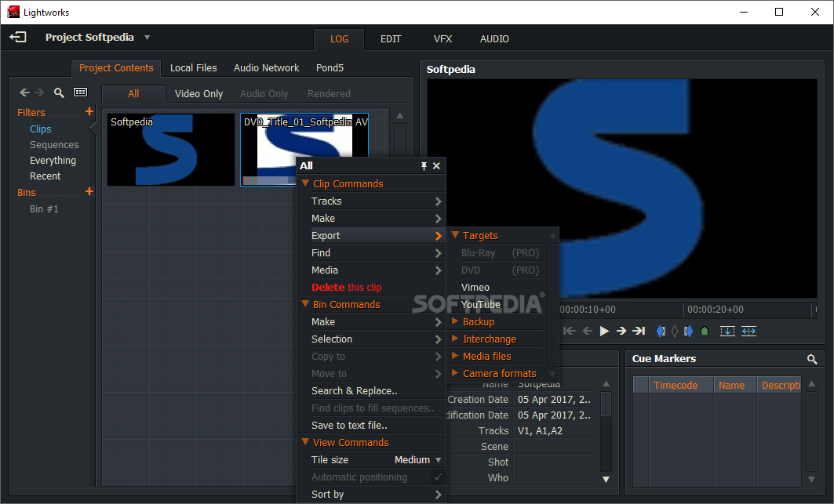Viewport: 834px width, 504px height.
Task: Pin the All context menu
Action: tap(424, 166)
